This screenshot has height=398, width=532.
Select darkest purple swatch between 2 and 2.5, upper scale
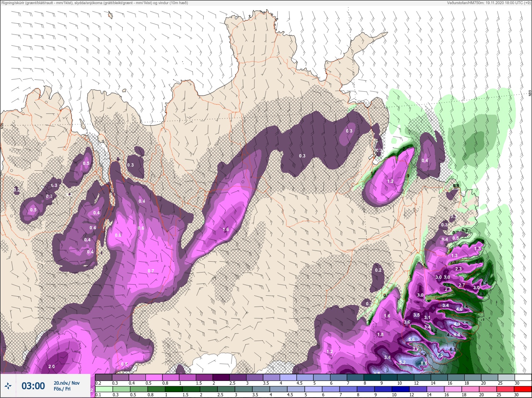[222, 377]
